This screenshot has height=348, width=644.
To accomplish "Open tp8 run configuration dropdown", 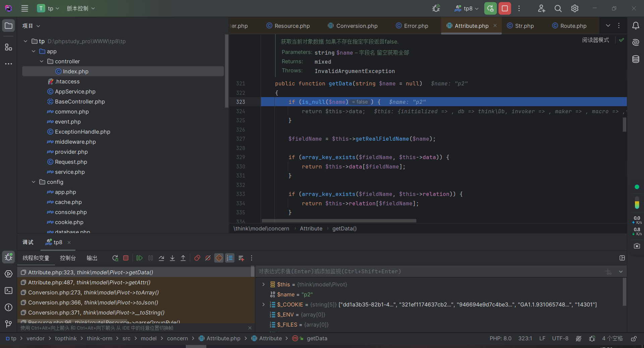I will [467, 8].
